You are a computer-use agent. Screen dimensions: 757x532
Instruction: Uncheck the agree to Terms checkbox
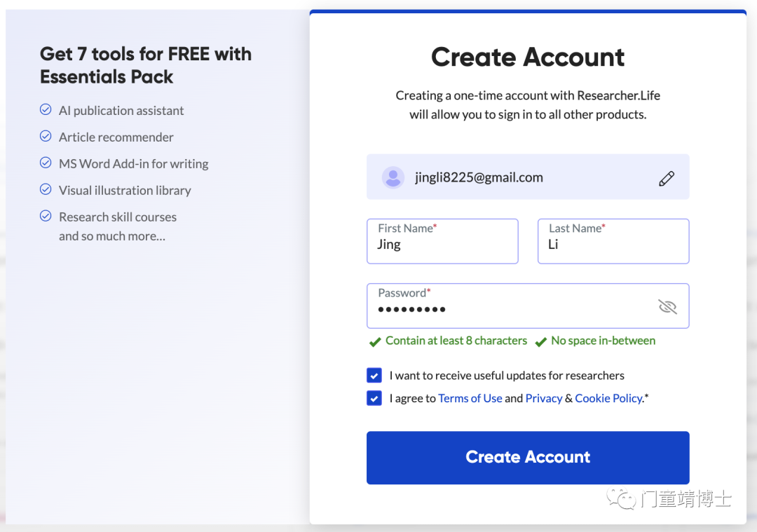coord(374,398)
